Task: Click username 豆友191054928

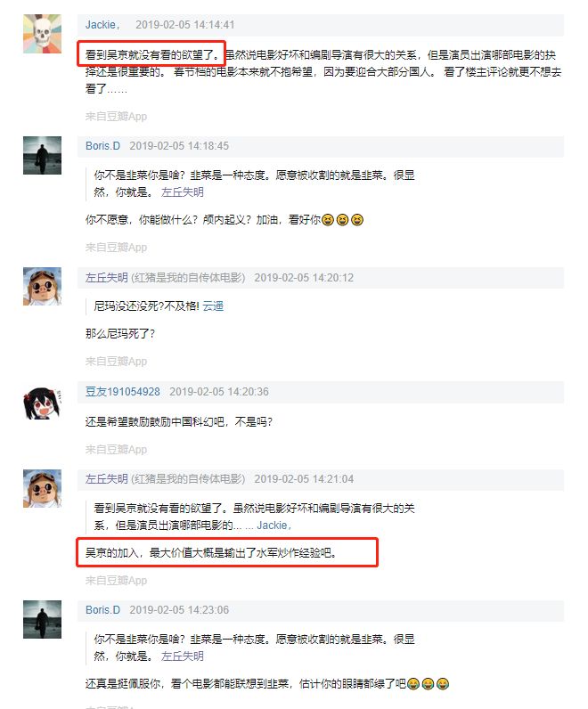Action: pyautogui.click(x=123, y=392)
